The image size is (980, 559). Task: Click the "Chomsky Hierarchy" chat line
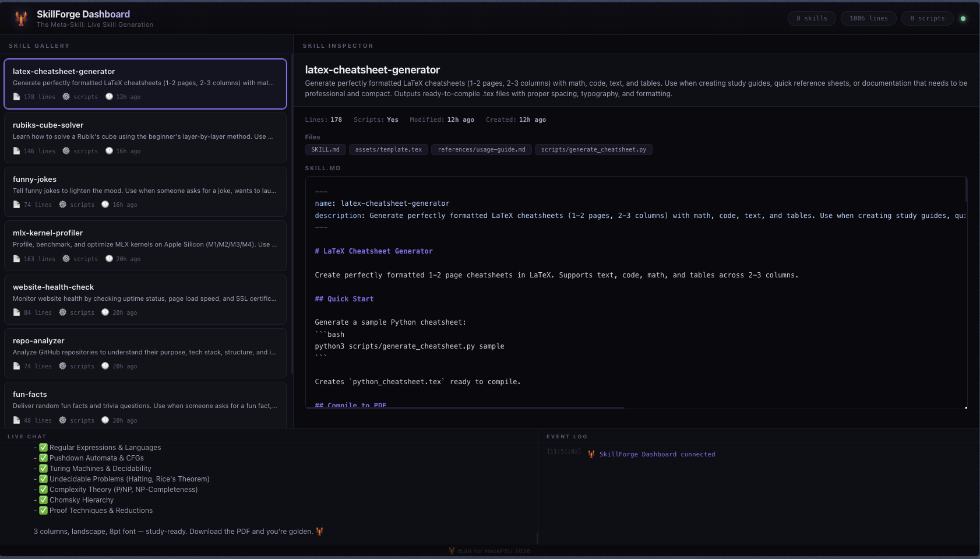82,500
